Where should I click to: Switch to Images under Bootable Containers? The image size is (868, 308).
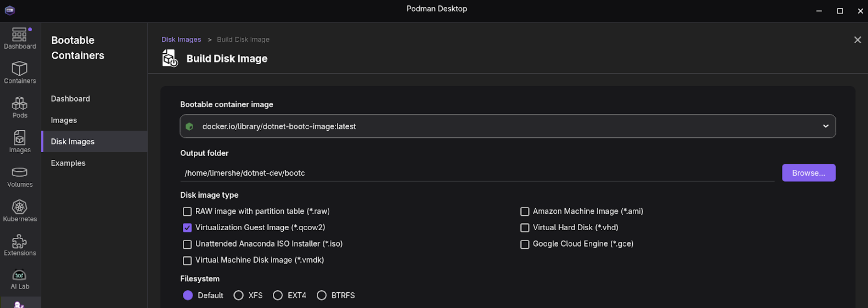tap(64, 120)
